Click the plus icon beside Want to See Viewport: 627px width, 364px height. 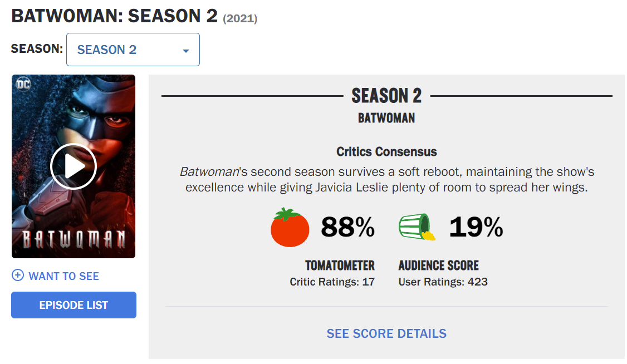click(18, 276)
